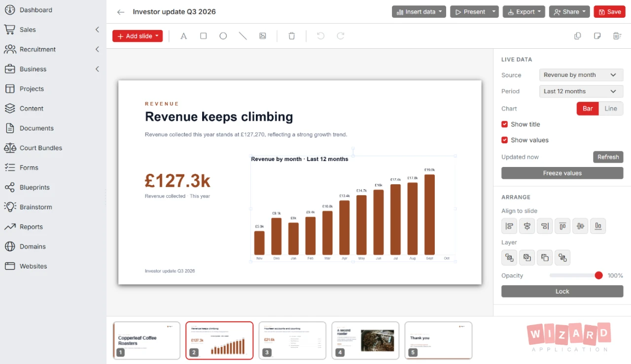Select the Text tool (A icon)
The width and height of the screenshot is (631, 364).
tap(183, 36)
